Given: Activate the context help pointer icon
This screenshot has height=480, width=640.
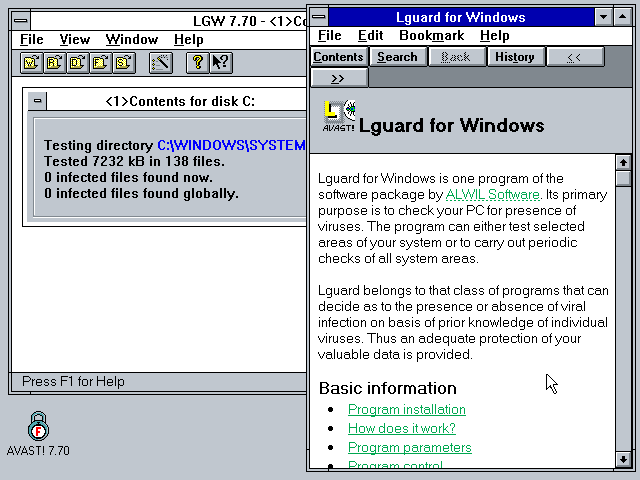Looking at the screenshot, I should click(220, 63).
